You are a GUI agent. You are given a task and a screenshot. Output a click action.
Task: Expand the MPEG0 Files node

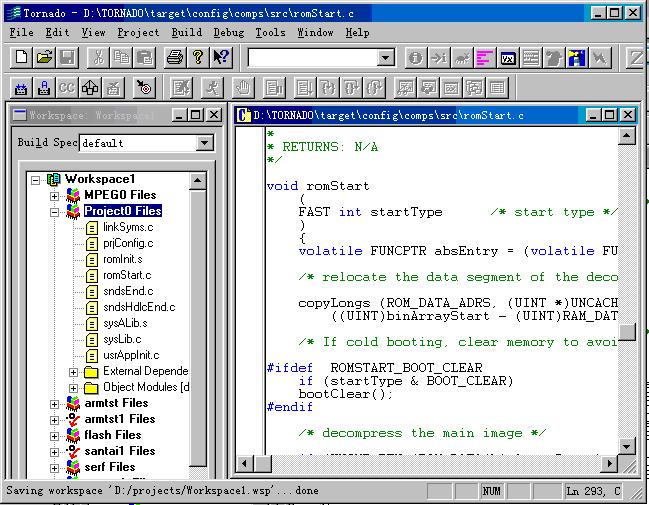[54, 196]
